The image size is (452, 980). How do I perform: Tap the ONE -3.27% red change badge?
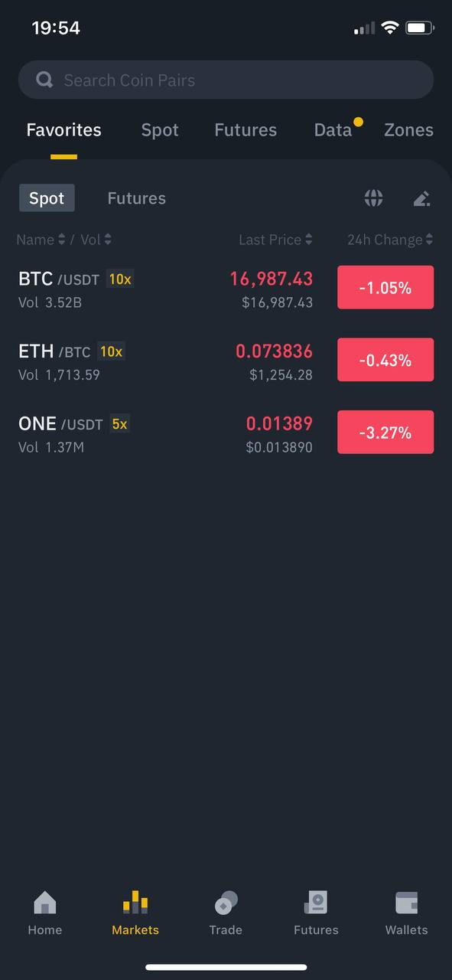click(x=385, y=433)
